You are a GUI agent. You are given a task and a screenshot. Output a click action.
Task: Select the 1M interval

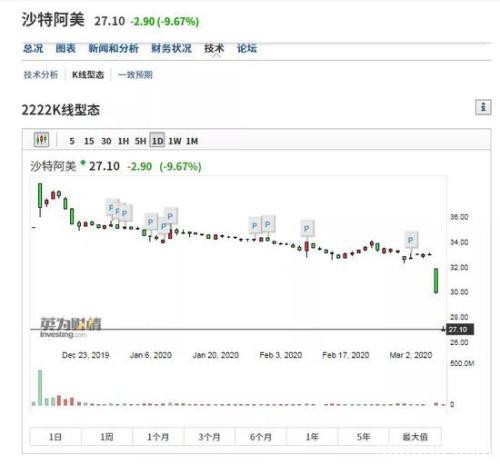click(192, 141)
